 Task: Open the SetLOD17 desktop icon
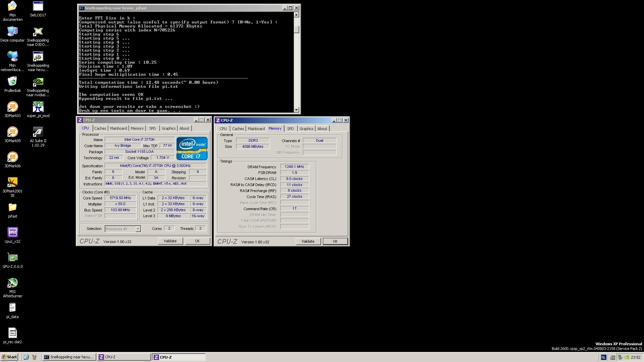point(38,7)
